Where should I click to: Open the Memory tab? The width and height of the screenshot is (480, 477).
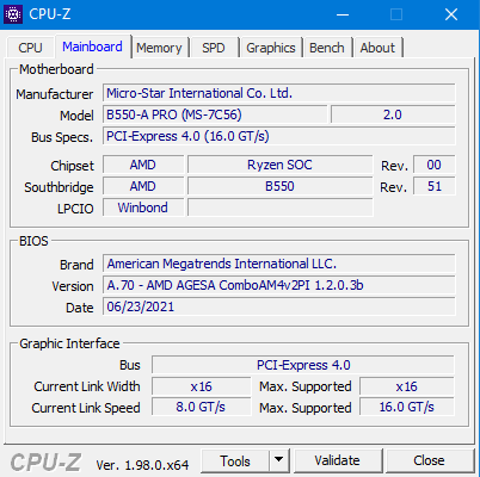click(x=159, y=48)
